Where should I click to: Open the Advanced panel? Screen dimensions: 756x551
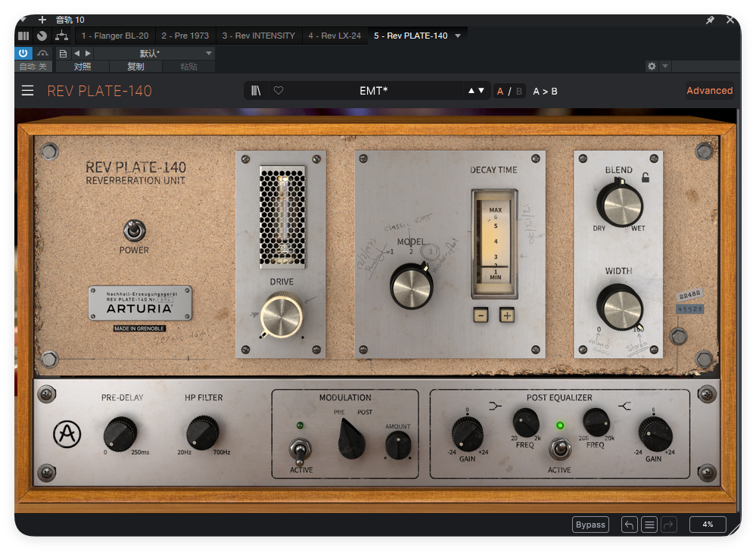(709, 91)
